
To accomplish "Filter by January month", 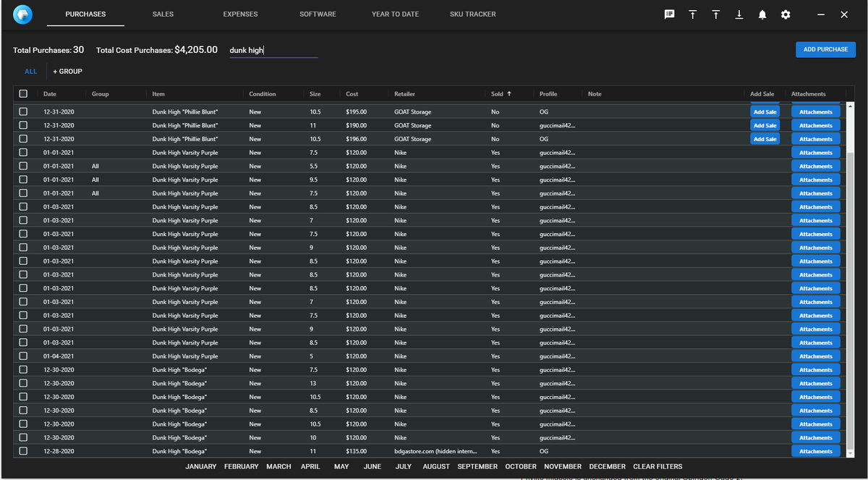I will 200,466.
